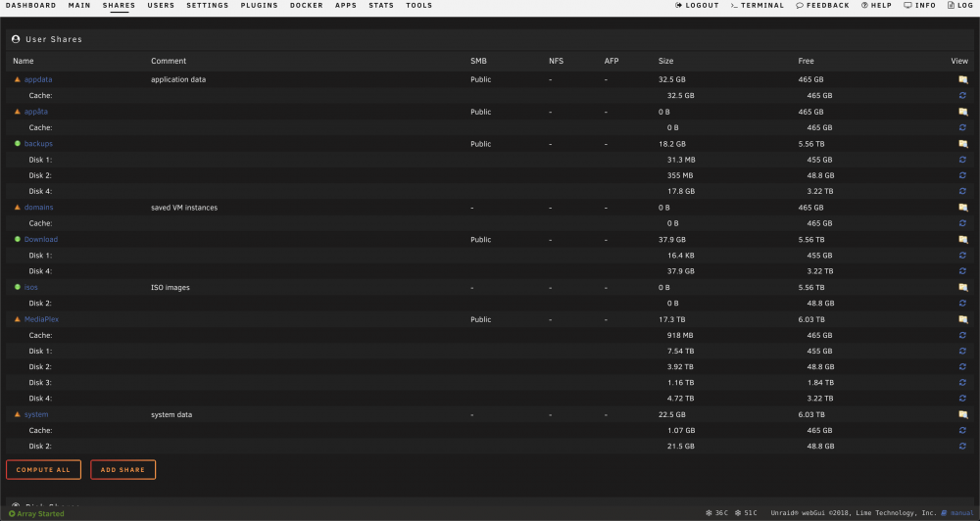Select the 'saved VM instances' comment text
The image size is (980, 521).
pyautogui.click(x=184, y=208)
